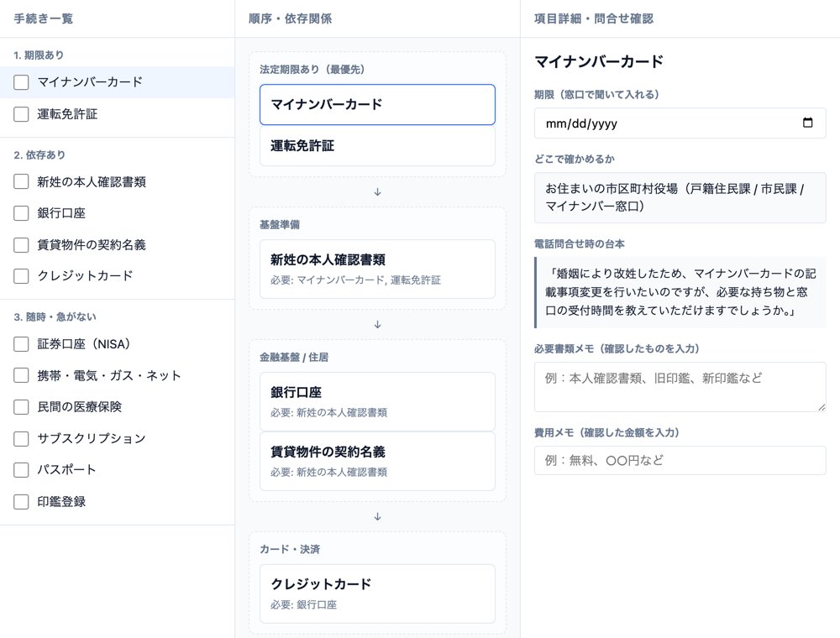Click the 運転免許証 label in the list
Viewport: 840px width, 638px height.
[x=67, y=114]
